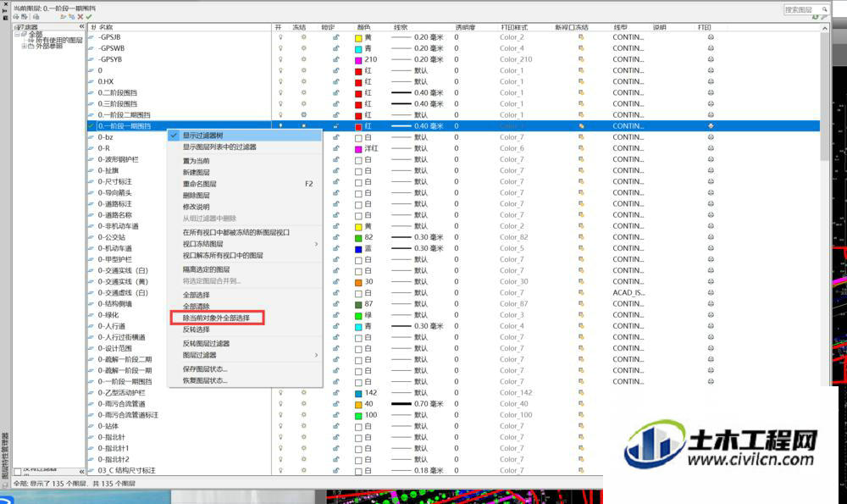Viewport: 847px width, 504px height.
Task: Click the refresh icon at the panel's top right
Action: coord(816,17)
